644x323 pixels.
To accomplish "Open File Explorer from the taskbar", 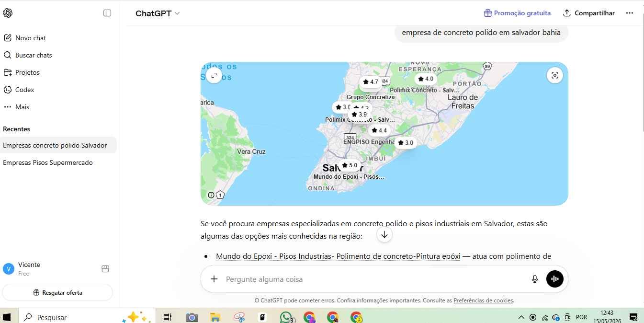I will pos(215,317).
